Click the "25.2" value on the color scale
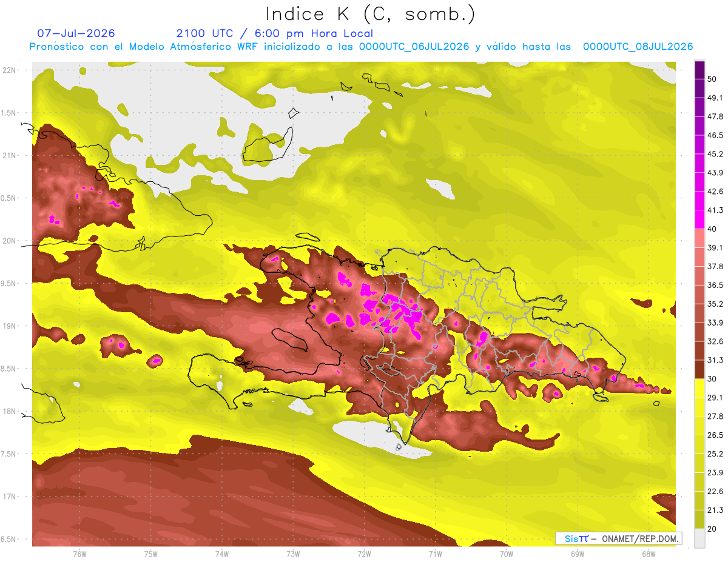Screen dimensions: 728x562 tap(715, 453)
